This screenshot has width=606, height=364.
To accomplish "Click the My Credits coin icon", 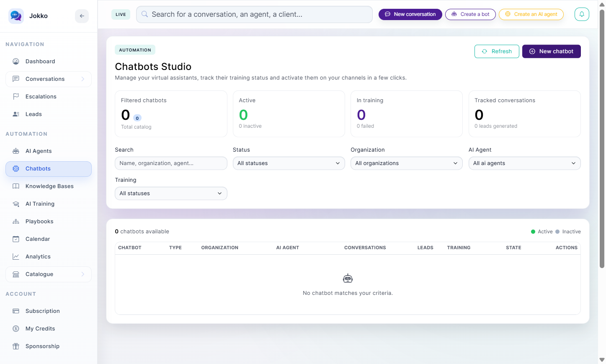I will [16, 328].
